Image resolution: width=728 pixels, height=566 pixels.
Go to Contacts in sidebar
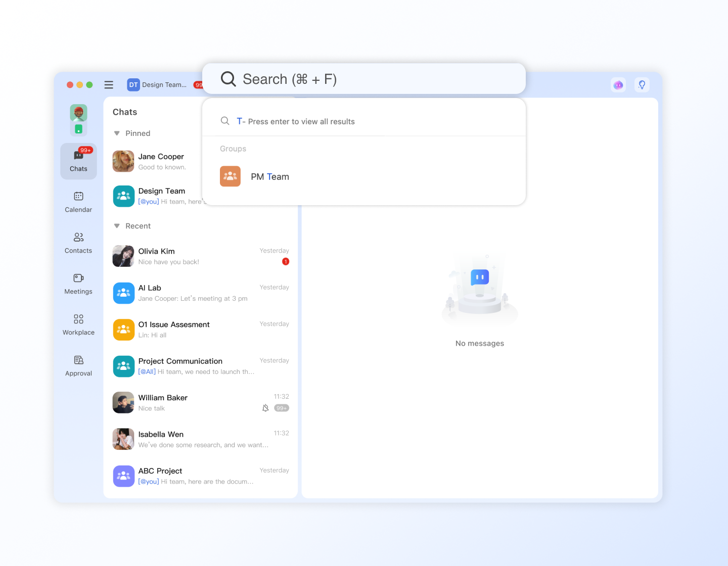[x=78, y=243]
